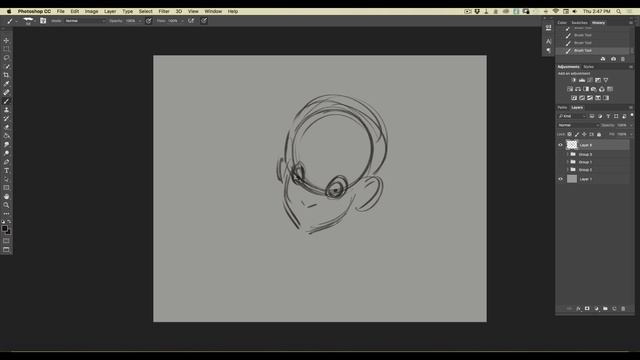
Task: Open the Opacity slider dropdown in options bar
Action: coord(140,21)
